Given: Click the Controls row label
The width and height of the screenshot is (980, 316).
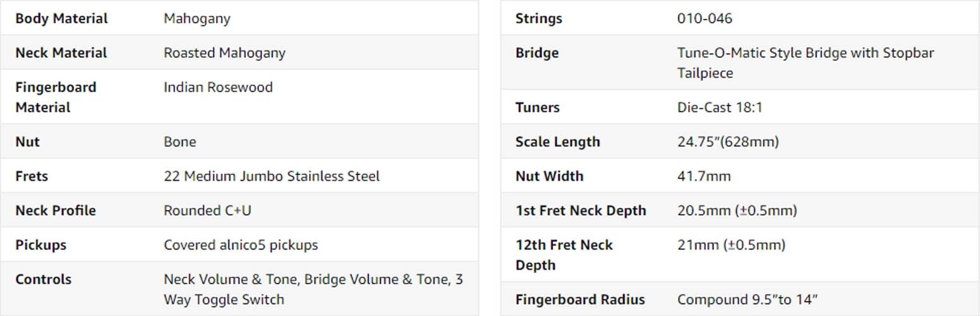Looking at the screenshot, I should click(43, 279).
